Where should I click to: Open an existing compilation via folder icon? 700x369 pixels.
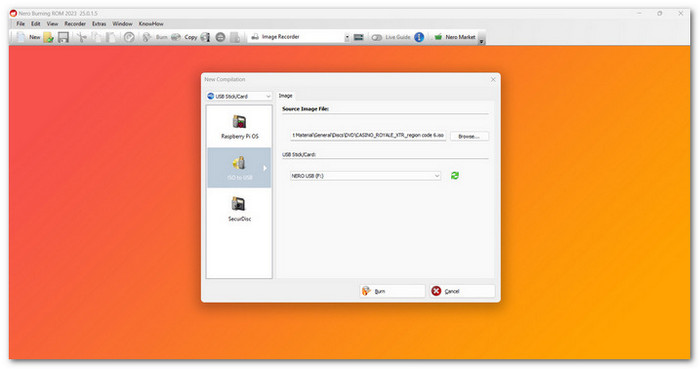click(49, 37)
